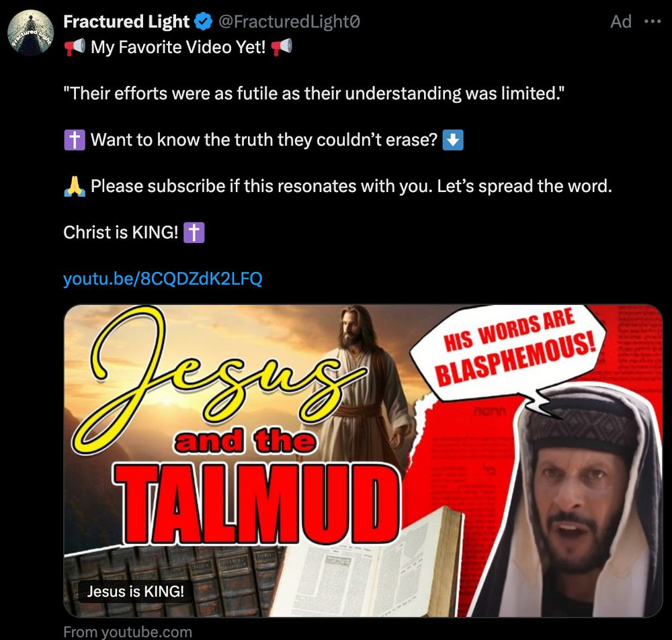Click the "Ad" label
672x640 pixels.
(x=621, y=21)
